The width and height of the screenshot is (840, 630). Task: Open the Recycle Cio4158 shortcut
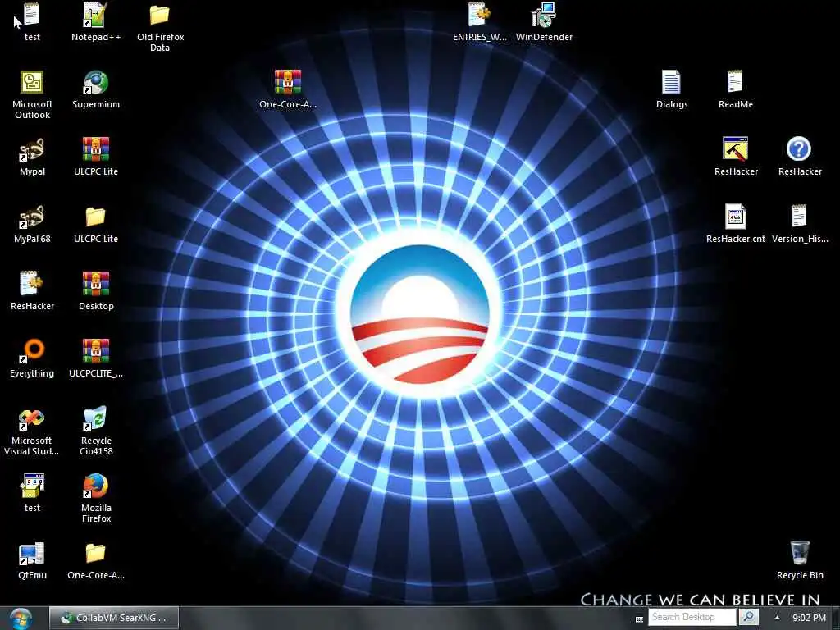[95, 419]
